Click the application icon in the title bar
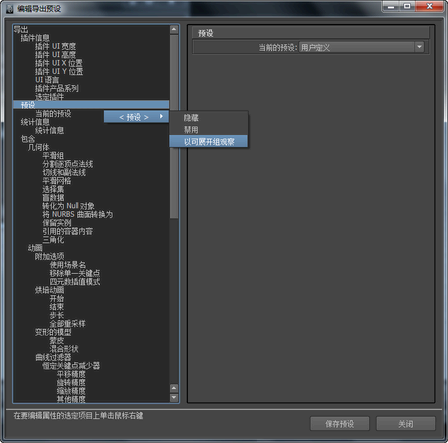Image resolution: width=448 pixels, height=443 pixels. [10, 9]
